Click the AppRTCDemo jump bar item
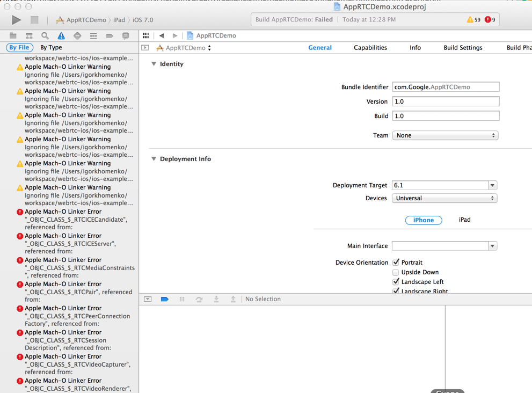Image resolution: width=532 pixels, height=393 pixels. tap(212, 35)
